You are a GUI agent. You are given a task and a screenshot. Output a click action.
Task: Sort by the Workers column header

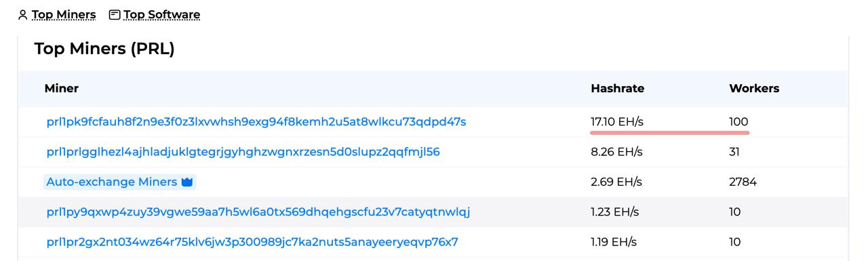754,88
